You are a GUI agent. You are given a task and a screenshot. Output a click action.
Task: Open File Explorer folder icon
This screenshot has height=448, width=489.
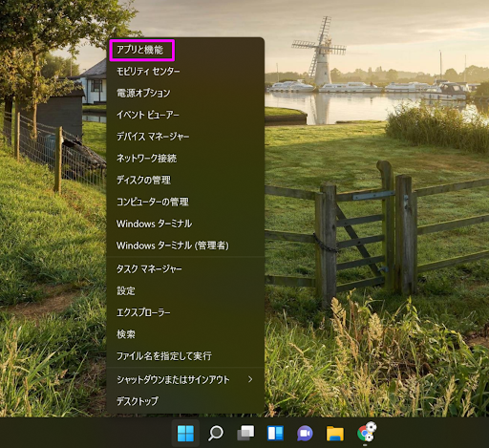pyautogui.click(x=335, y=434)
